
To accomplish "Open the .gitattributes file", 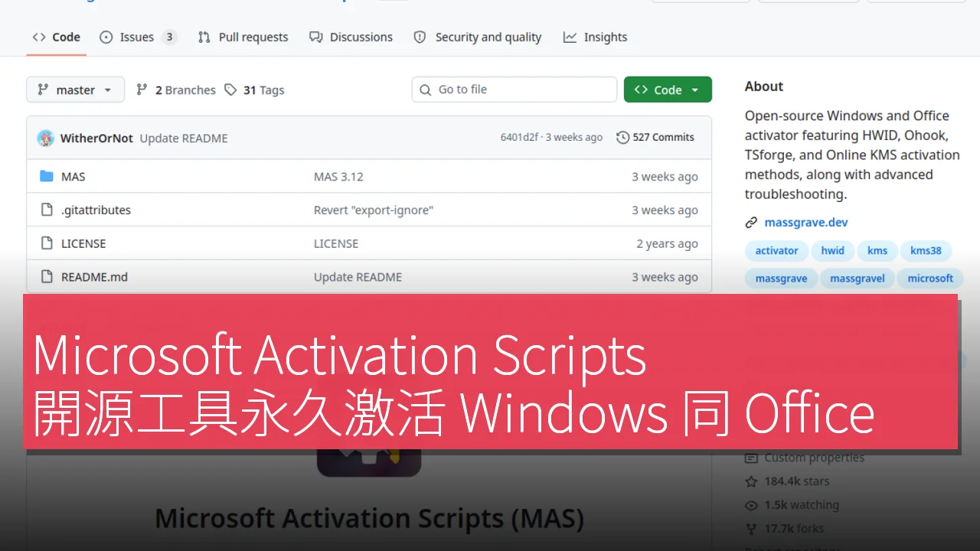I will (x=96, y=210).
